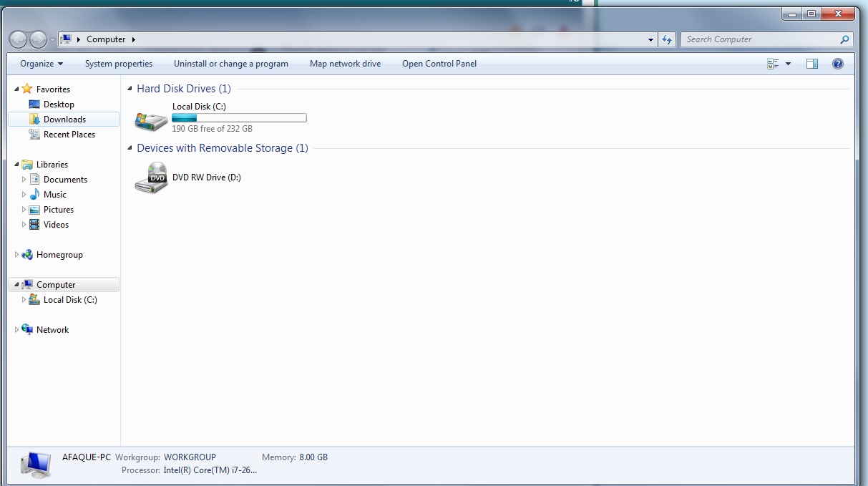Click Uninstall or change a program
Screen dimensions: 868x486
pos(231,64)
